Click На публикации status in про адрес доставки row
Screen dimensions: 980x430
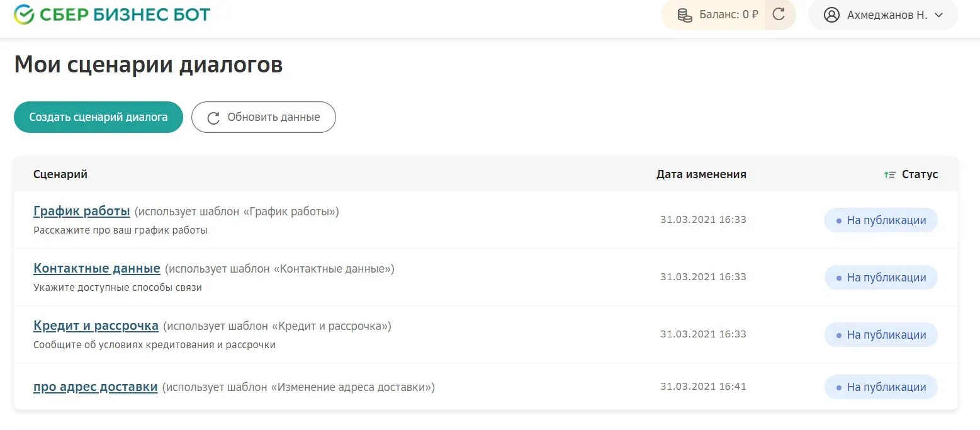tap(881, 387)
